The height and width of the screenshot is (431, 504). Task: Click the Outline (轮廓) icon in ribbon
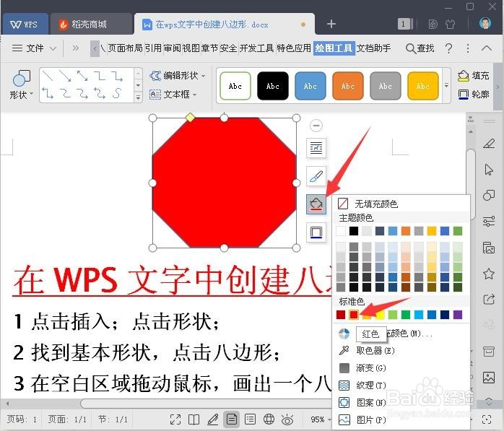coord(463,94)
